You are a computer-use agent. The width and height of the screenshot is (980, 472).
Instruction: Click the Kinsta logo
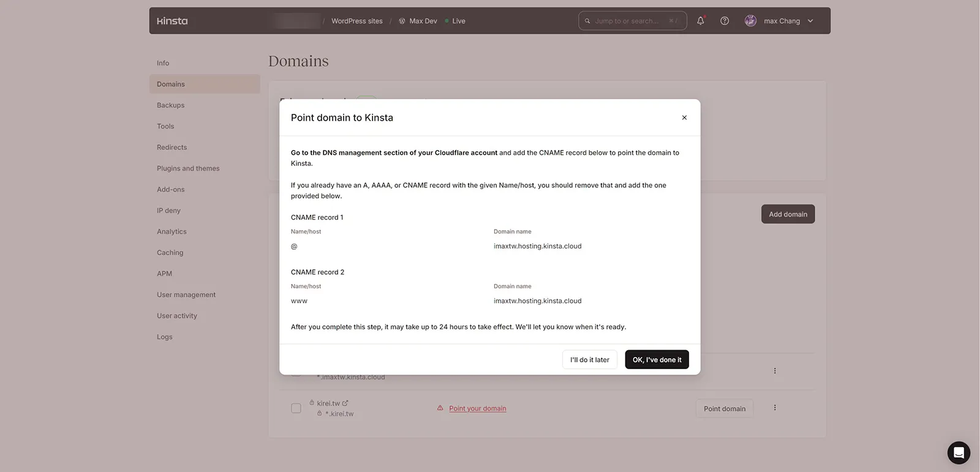click(172, 21)
